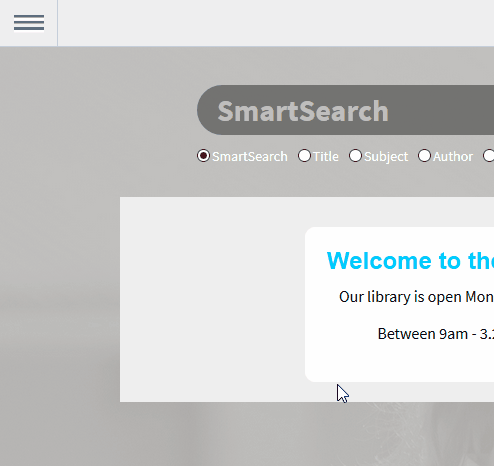Click the white welcome message card
Screen dimensions: 494x466
(399, 304)
